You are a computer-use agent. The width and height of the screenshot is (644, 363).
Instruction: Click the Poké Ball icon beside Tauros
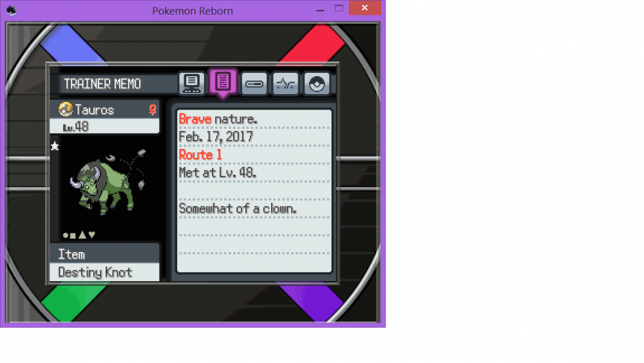(x=65, y=110)
